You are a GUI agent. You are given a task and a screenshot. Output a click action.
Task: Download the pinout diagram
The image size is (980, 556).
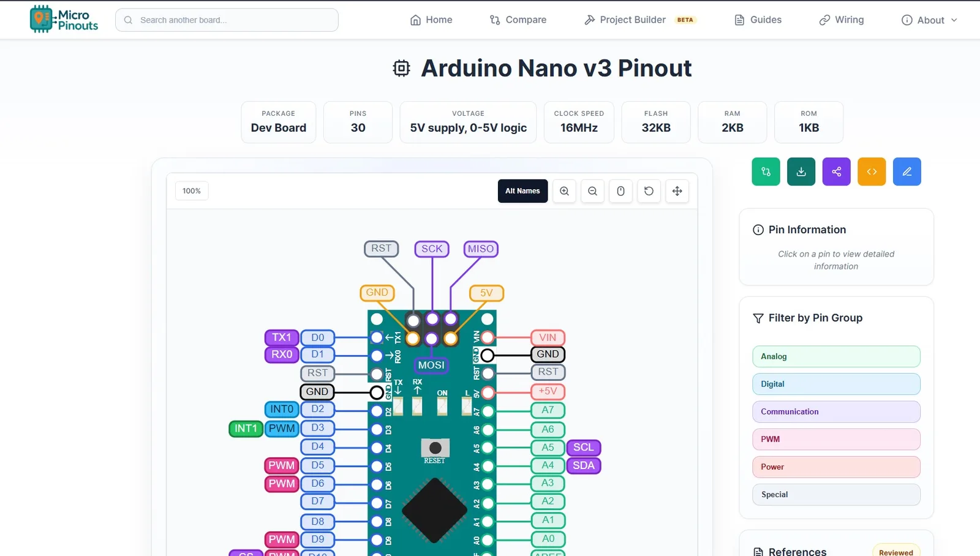pyautogui.click(x=801, y=171)
